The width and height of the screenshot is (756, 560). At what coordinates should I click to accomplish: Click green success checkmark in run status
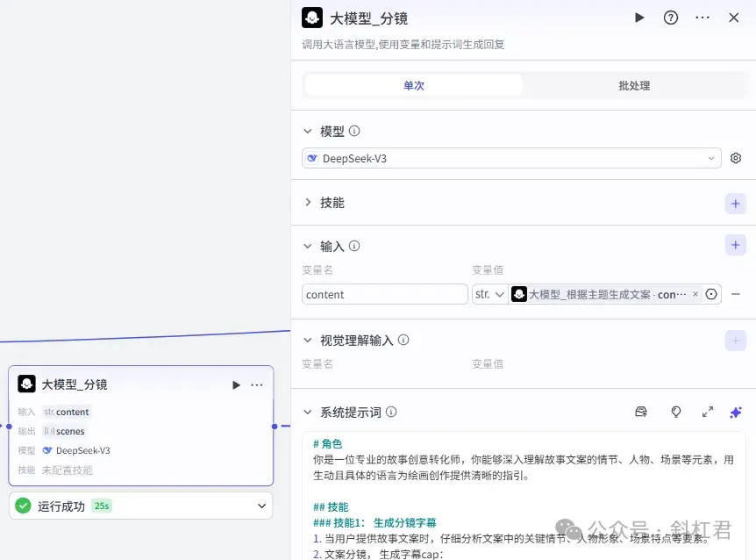point(23,506)
